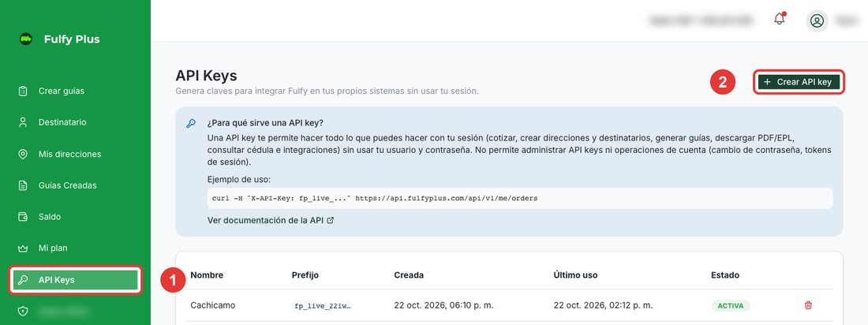Screen dimensions: 868x325
Task: Click the curl example code block
Action: point(520,198)
